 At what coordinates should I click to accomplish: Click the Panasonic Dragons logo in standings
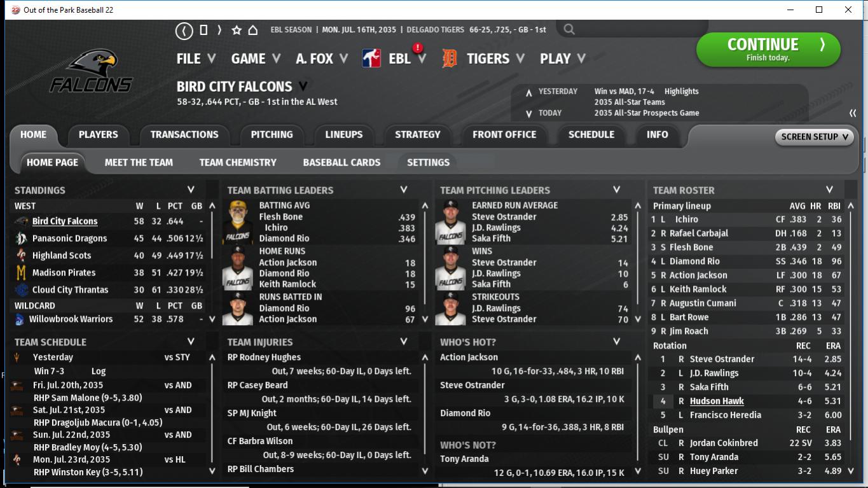[x=21, y=239]
